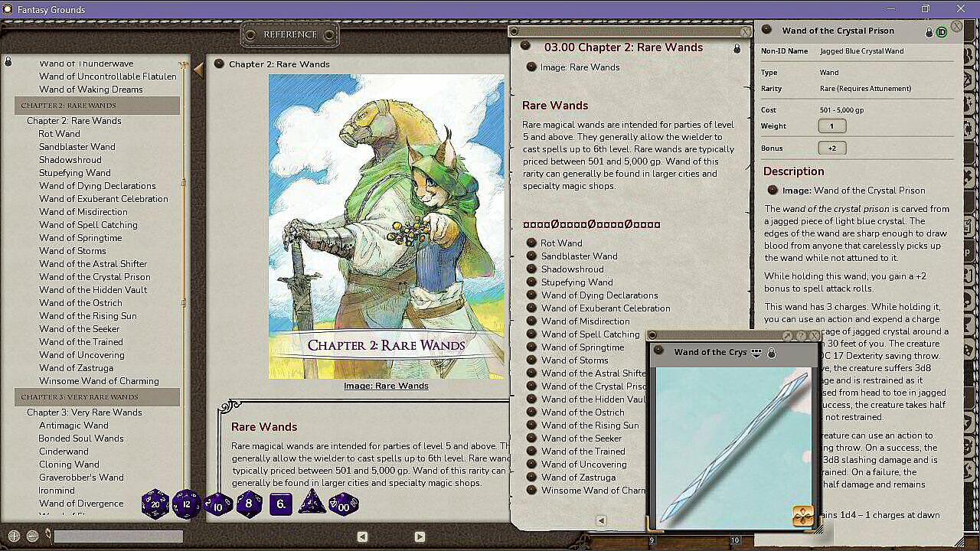Go to next reference page arrow
The height and width of the screenshot is (551, 980).
(x=420, y=536)
